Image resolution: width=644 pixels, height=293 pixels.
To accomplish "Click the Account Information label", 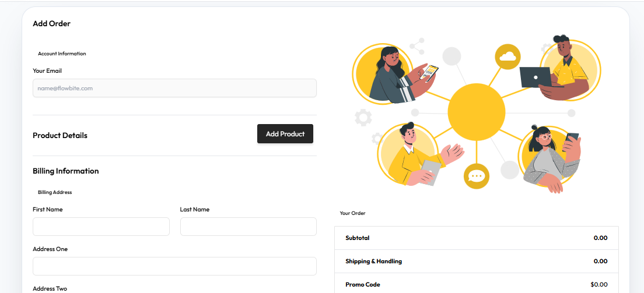I will pyautogui.click(x=62, y=54).
